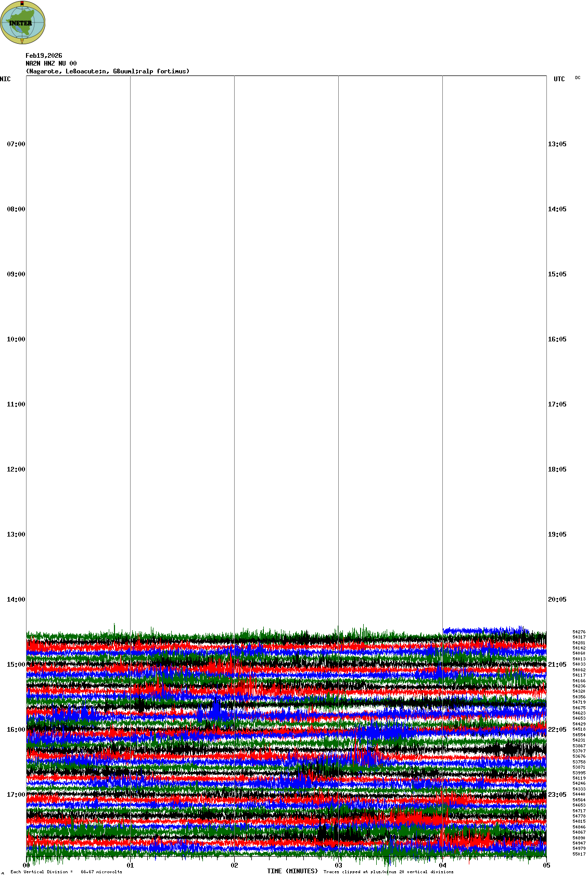Image resolution: width=588 pixels, height=879 pixels.
Task: Click the 23:05 UTC time label
Action: [x=557, y=795]
